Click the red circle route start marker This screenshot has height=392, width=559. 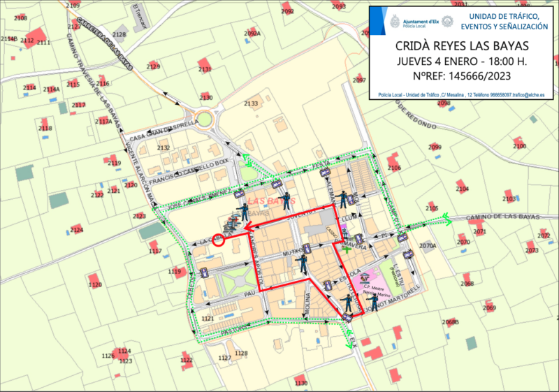pos(217,240)
